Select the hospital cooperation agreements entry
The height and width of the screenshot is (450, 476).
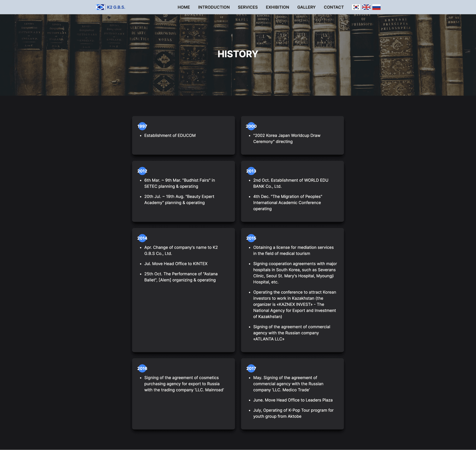coord(295,273)
